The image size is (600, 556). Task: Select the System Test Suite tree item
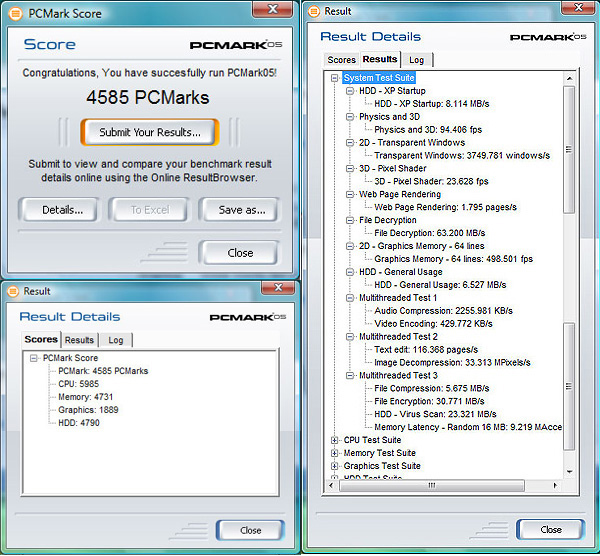[379, 78]
